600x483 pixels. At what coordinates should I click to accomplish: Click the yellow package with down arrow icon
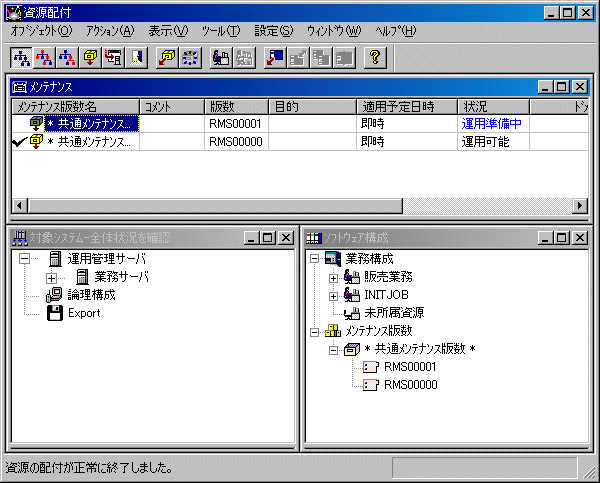(x=90, y=58)
